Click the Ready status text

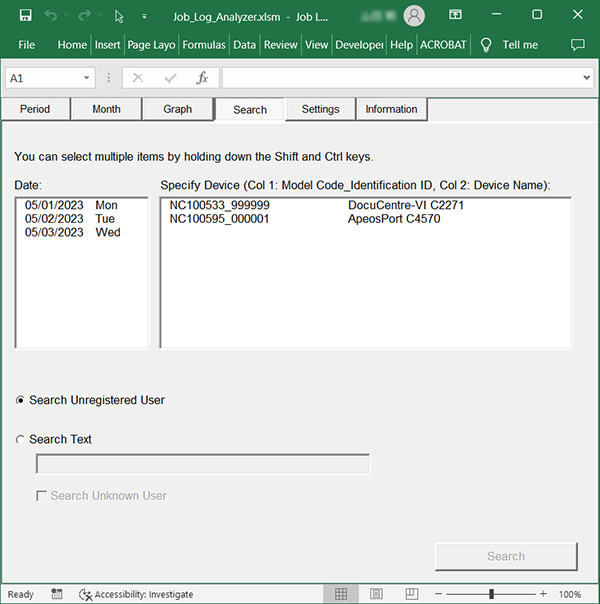[21, 594]
